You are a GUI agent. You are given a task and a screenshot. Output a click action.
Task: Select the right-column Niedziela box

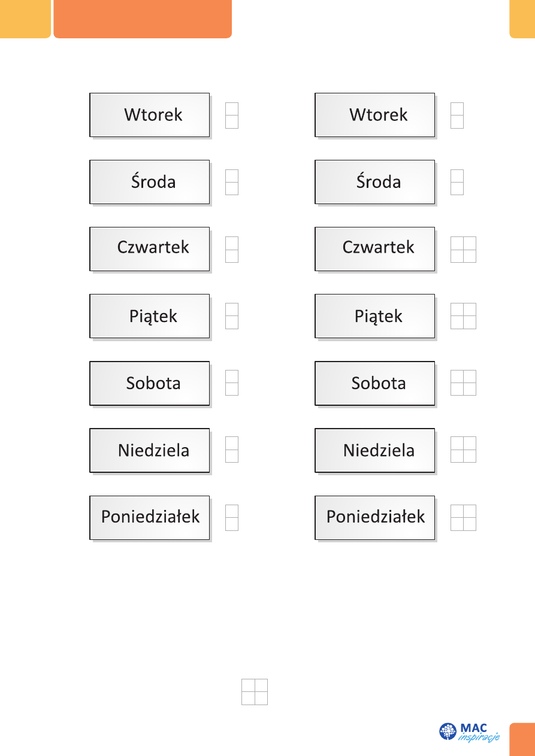375,450
